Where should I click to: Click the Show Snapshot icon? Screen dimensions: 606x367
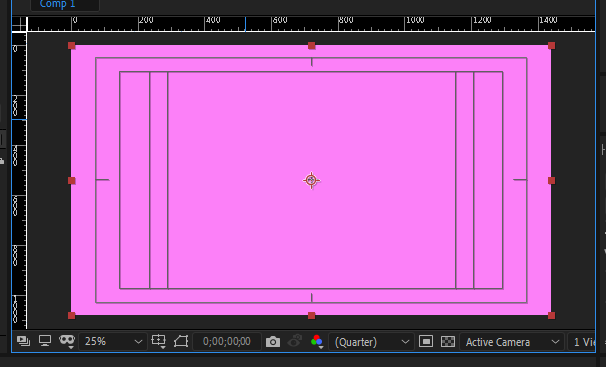point(295,341)
